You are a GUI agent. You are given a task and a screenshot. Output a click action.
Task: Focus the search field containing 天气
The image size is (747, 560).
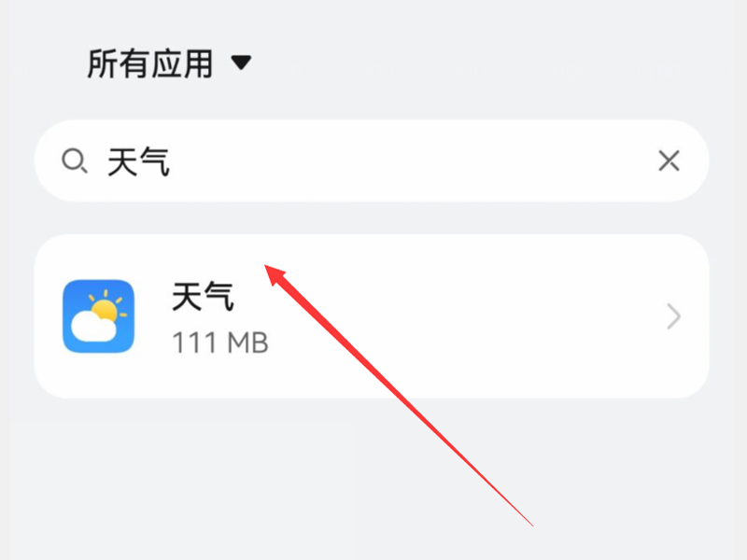(372, 161)
